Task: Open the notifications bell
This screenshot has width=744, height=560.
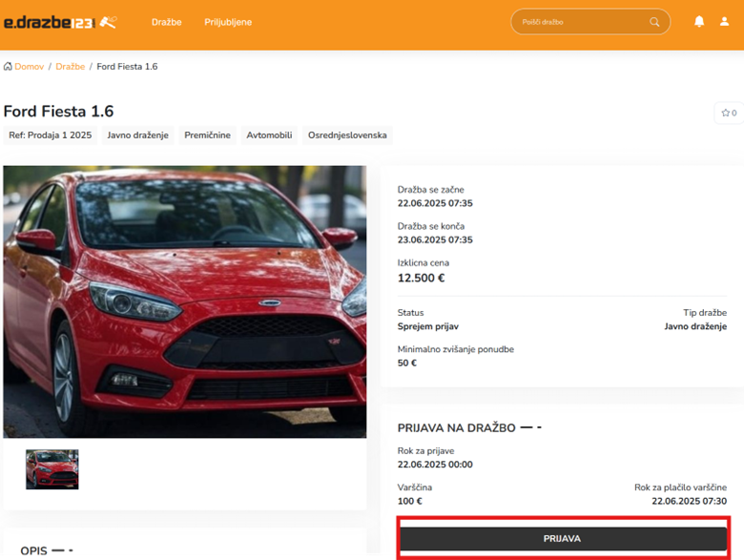Action: pyautogui.click(x=699, y=22)
